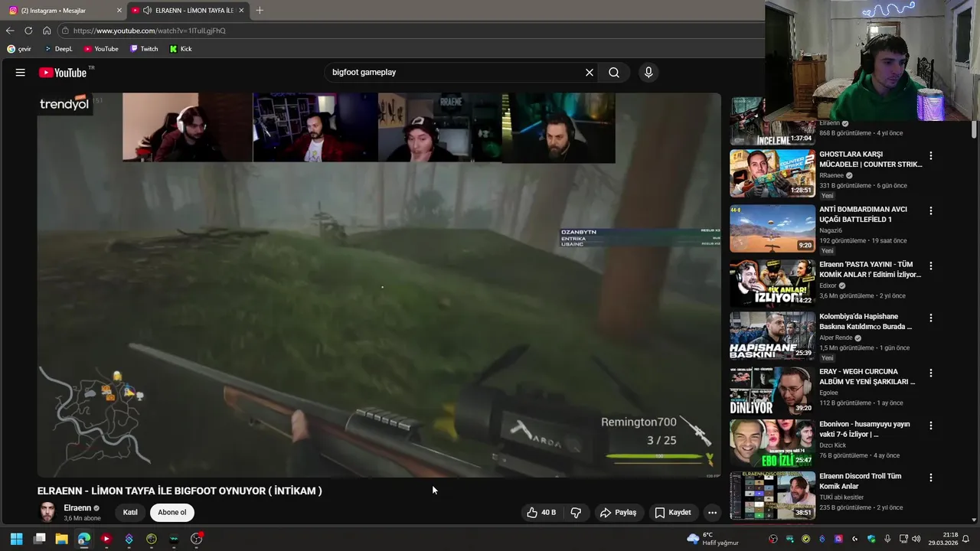This screenshot has height=551, width=980.
Task: Run search with the magnifier button
Action: (x=614, y=73)
